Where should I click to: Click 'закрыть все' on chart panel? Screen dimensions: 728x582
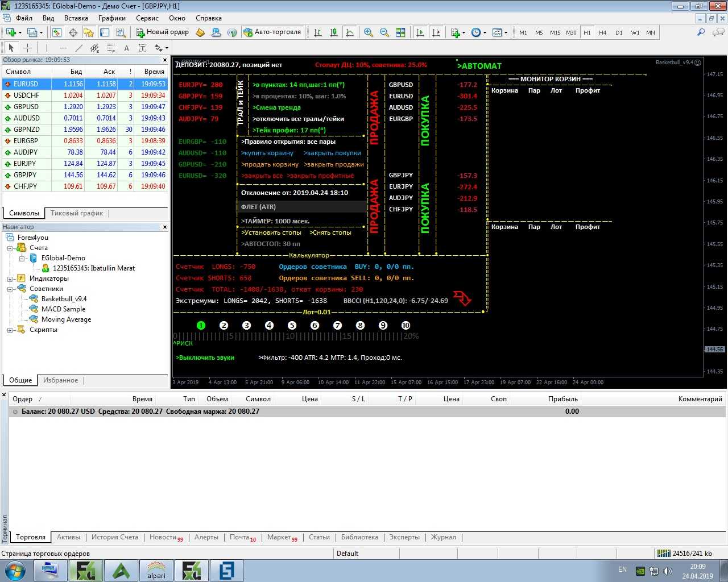point(262,176)
